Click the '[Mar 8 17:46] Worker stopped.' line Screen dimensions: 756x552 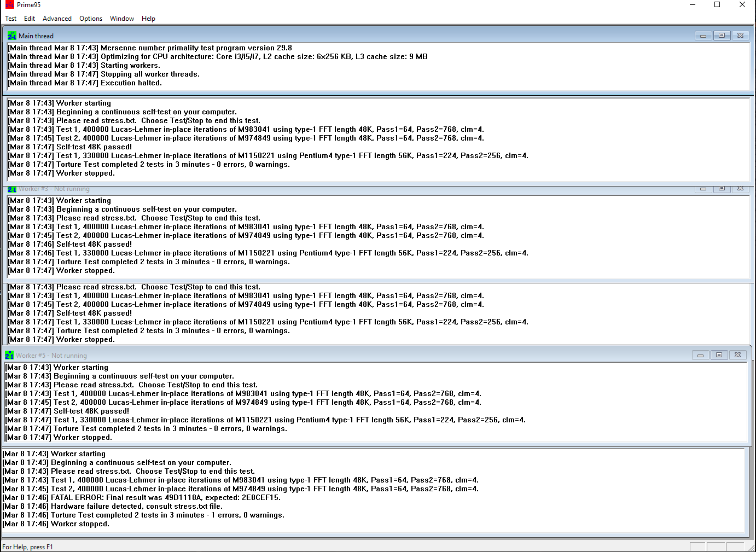click(56, 524)
